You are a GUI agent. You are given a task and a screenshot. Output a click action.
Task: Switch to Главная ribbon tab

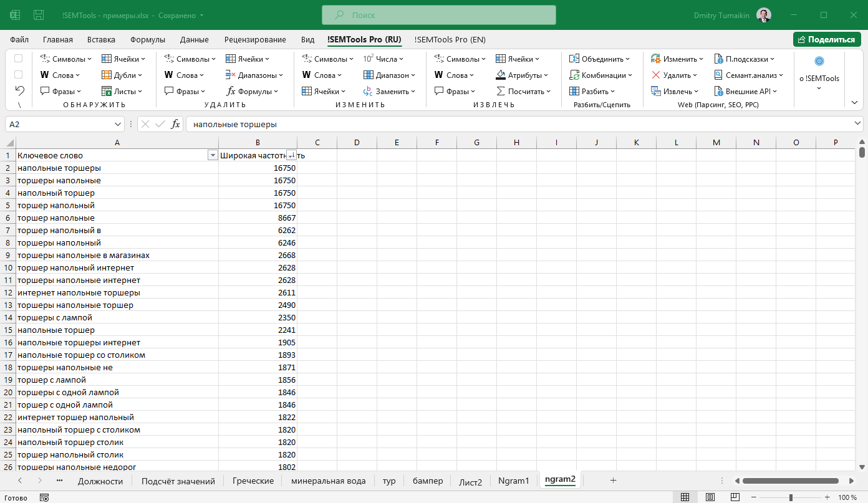pos(58,39)
